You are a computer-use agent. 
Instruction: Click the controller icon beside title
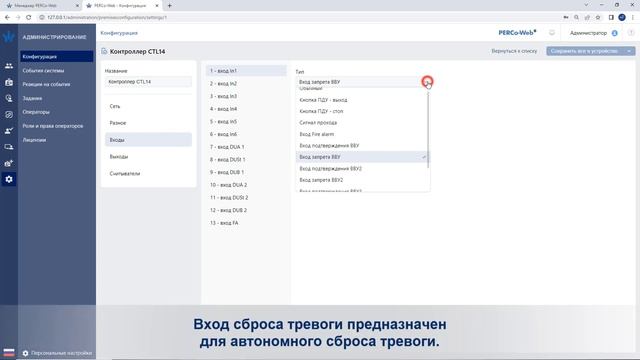pos(104,51)
